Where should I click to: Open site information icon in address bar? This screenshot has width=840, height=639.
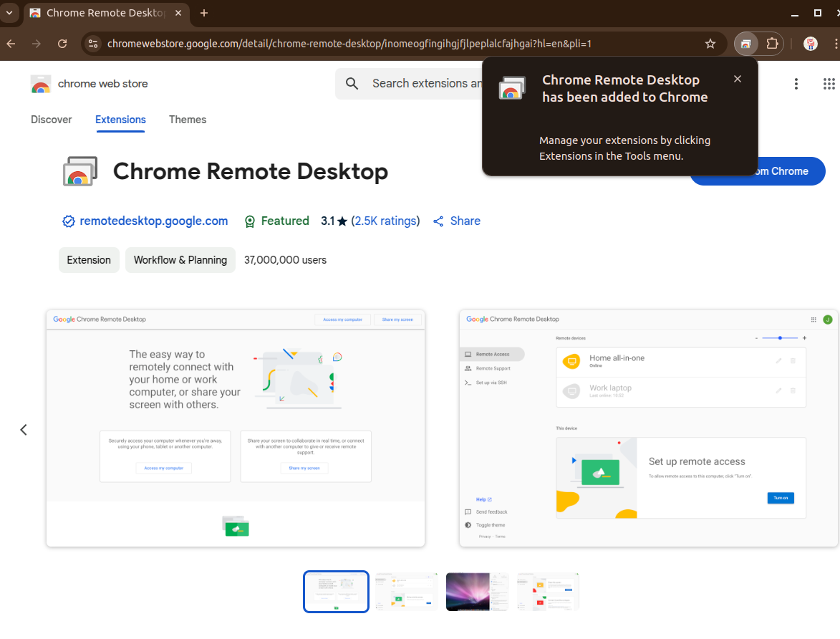(x=93, y=44)
